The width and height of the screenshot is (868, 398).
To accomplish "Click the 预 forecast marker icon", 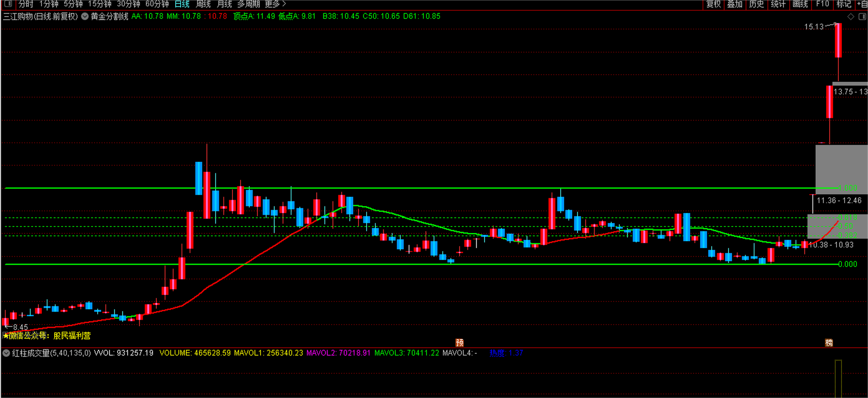I will [x=459, y=343].
